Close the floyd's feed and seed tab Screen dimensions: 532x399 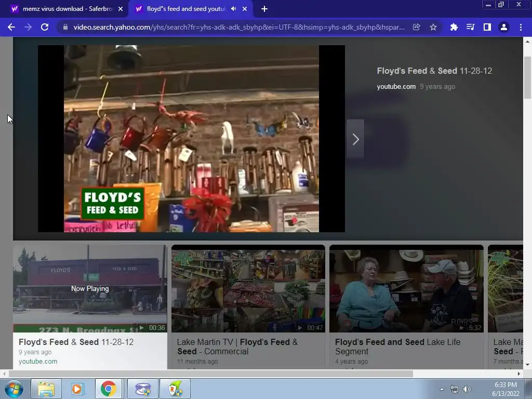245,9
